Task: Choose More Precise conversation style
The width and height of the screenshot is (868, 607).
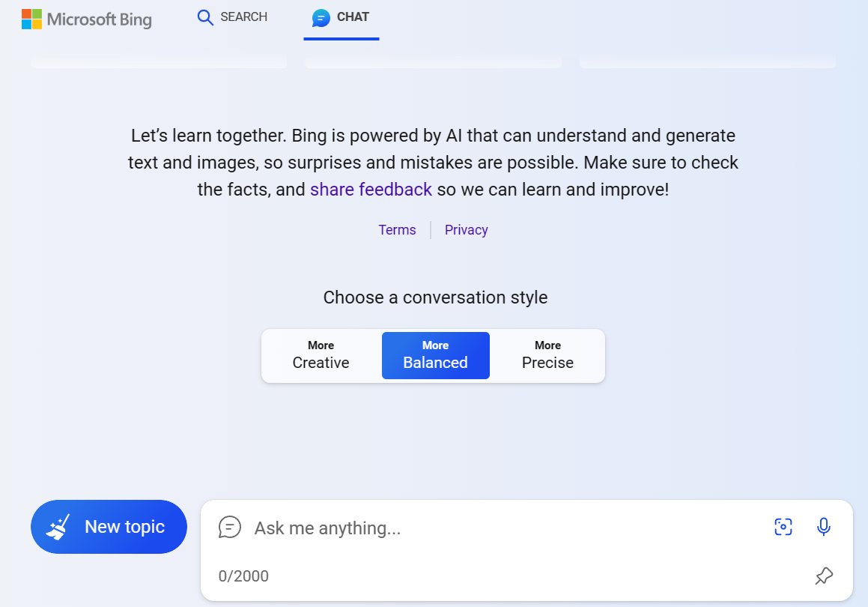Action: [x=547, y=355]
